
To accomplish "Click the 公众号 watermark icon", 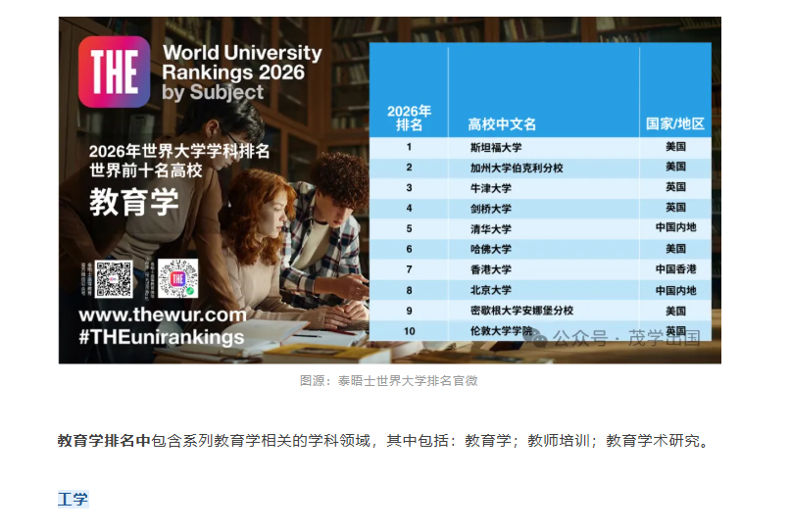I will 562,338.
